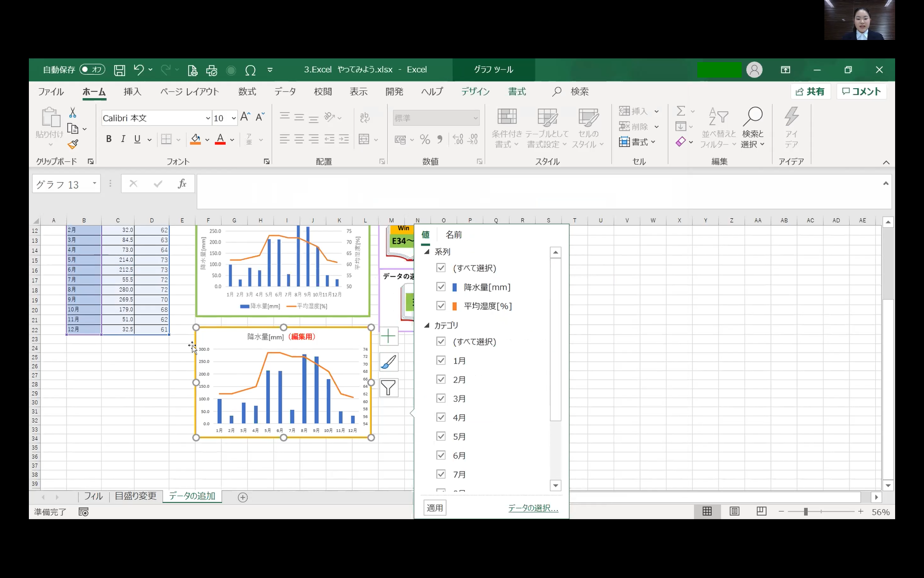Click the percent style icon
The height and width of the screenshot is (578, 924).
pyautogui.click(x=425, y=140)
